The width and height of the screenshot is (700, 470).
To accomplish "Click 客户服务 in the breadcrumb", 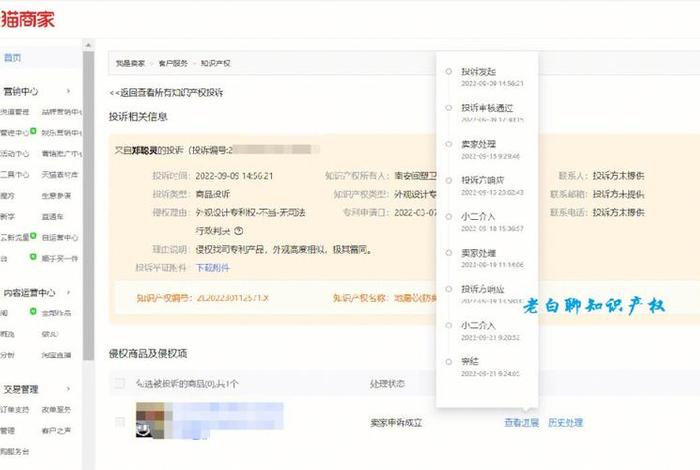I will [173, 63].
